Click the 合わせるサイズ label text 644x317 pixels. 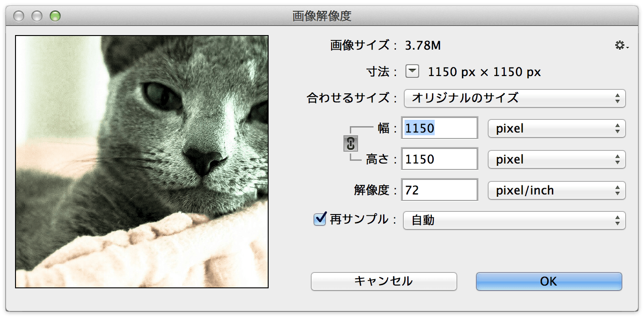point(348,98)
